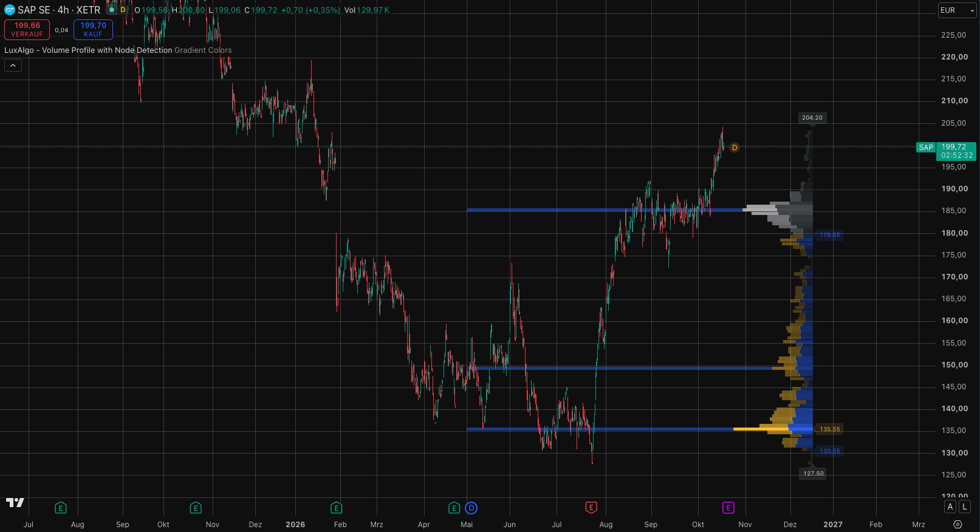Click the orange 135.55 point of control label
This screenshot has height=532, width=980.
click(830, 429)
